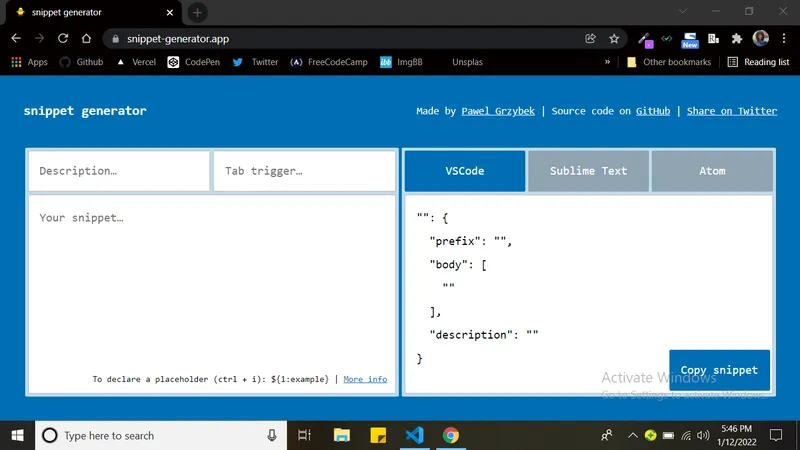The height and width of the screenshot is (450, 800).
Task: Open the Twitter bookmark
Action: (x=255, y=62)
